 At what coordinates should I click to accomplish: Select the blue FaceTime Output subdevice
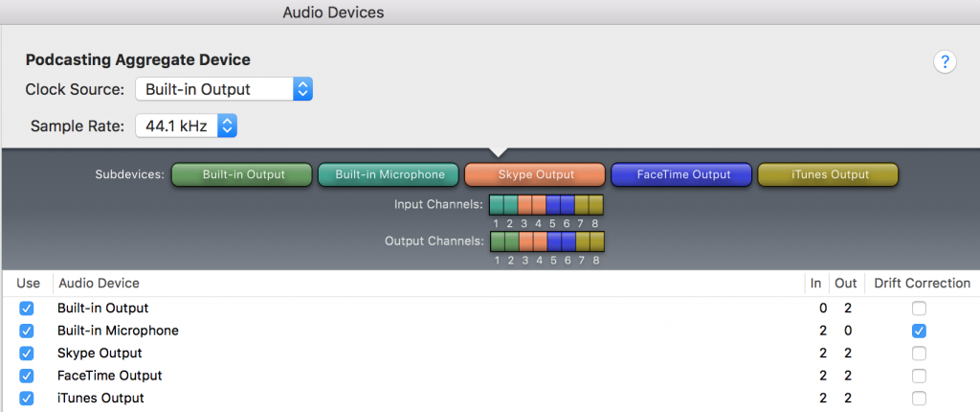point(681,174)
